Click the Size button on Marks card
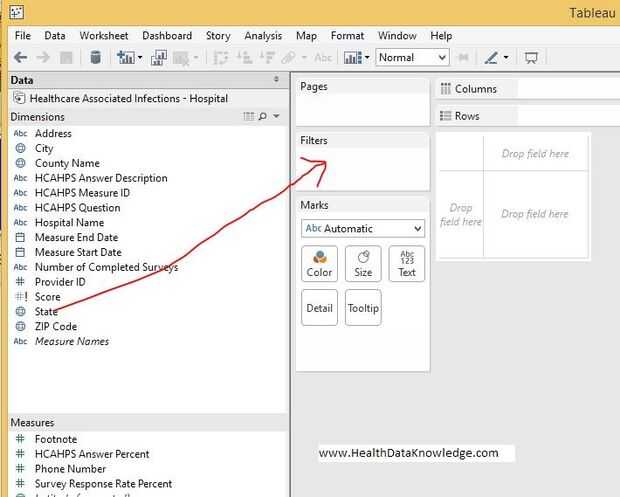The width and height of the screenshot is (620, 497). [x=363, y=264]
